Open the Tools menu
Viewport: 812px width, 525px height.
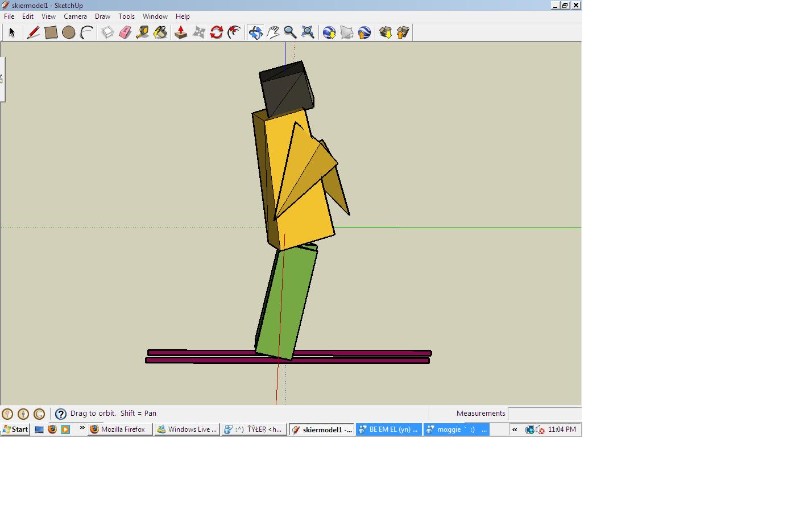(126, 16)
